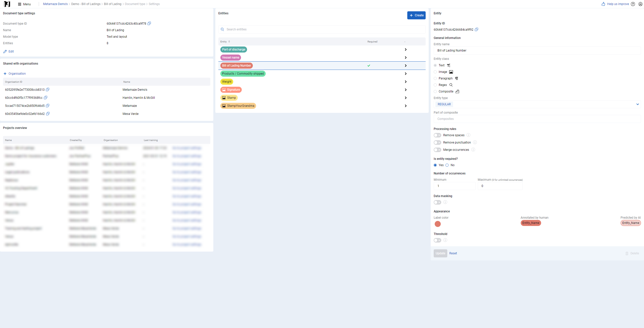Select No for entity required
The width and height of the screenshot is (644, 328).
[447, 165]
